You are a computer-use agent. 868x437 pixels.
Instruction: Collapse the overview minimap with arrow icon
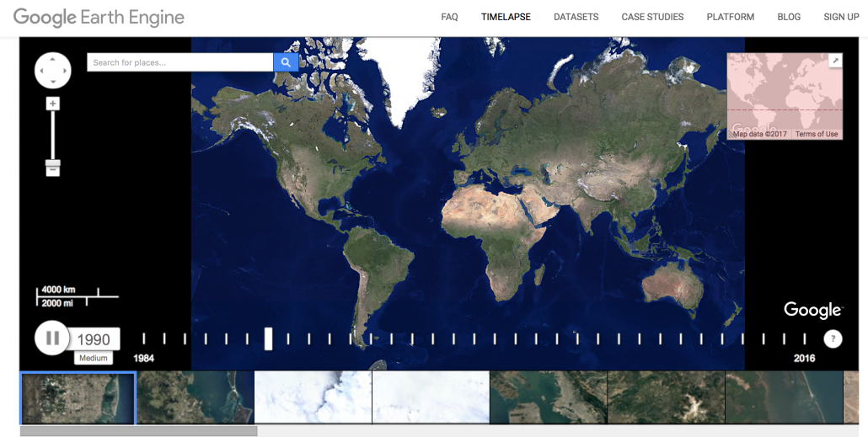(x=835, y=61)
